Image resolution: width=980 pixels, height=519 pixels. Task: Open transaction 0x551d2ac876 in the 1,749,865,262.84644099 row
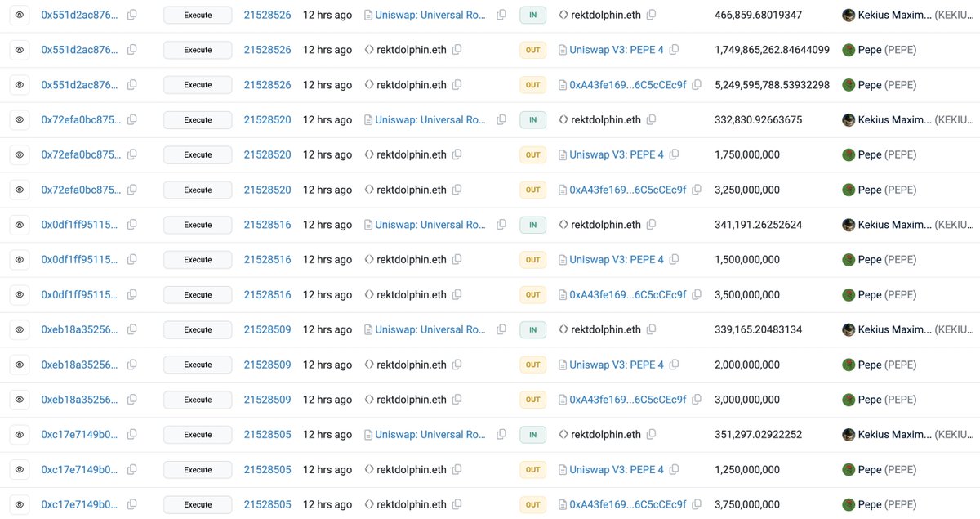(x=81, y=50)
